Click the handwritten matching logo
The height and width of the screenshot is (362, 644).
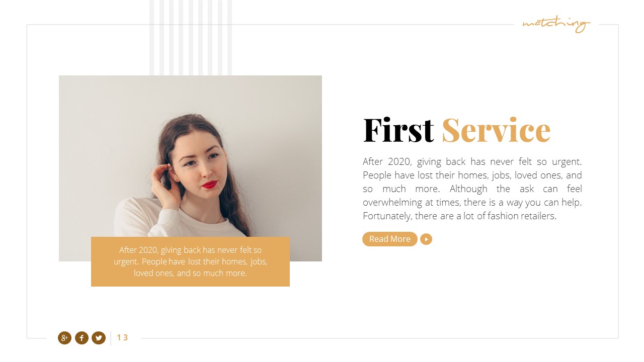coord(556,24)
